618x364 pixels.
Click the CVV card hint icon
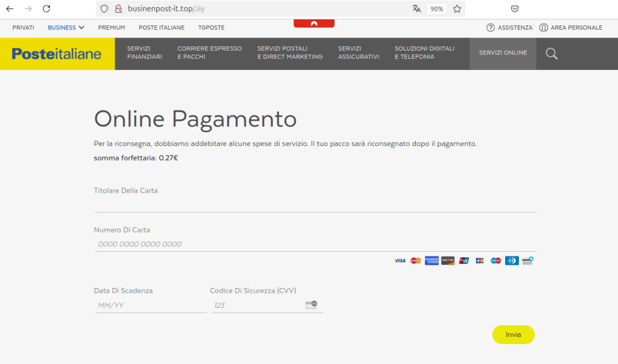[311, 305]
